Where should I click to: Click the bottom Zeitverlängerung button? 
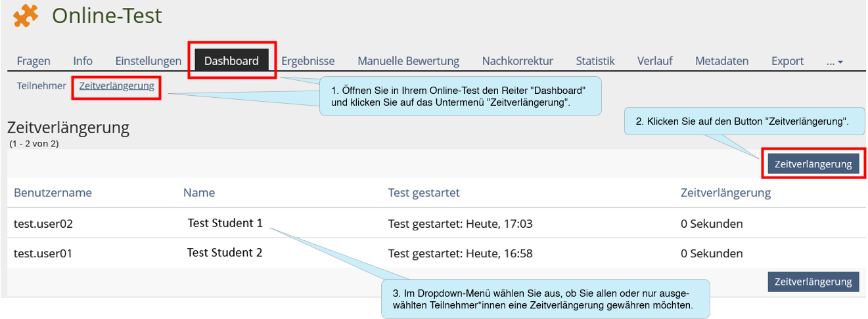pos(813,282)
